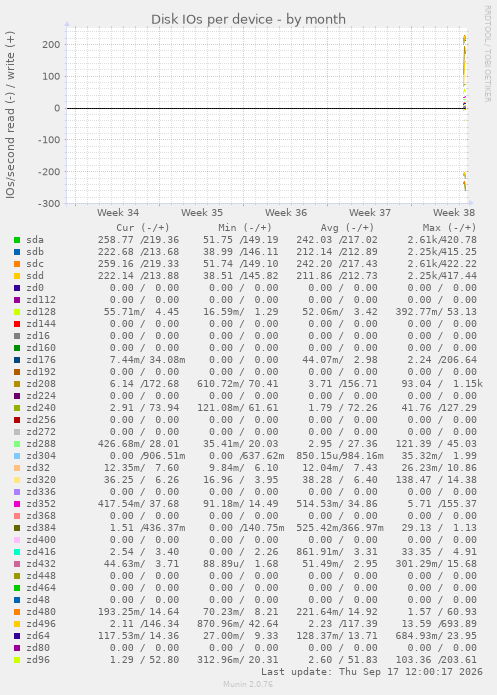
Task: Click the 'zd176' device label
Action: 41,359
